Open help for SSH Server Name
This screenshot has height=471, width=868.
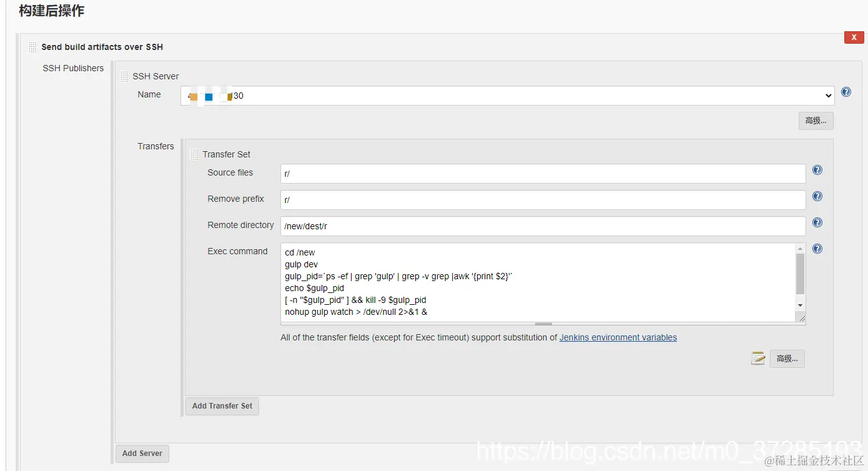846,92
